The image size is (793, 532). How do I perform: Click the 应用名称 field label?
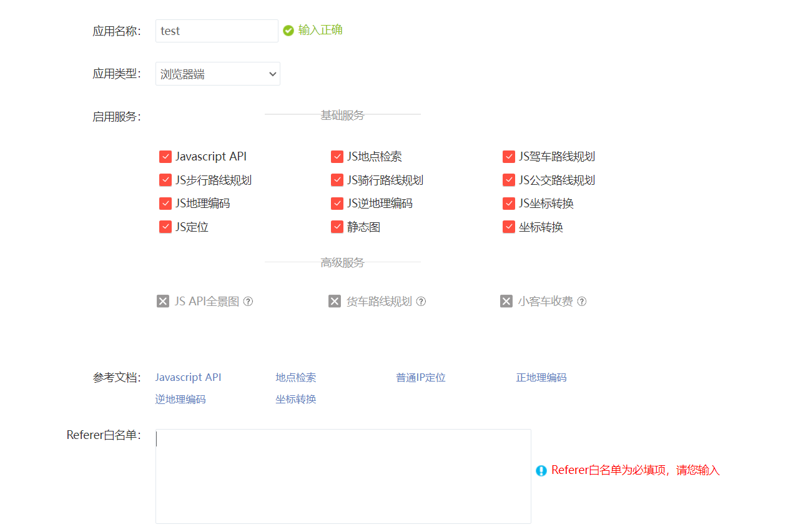tap(117, 31)
